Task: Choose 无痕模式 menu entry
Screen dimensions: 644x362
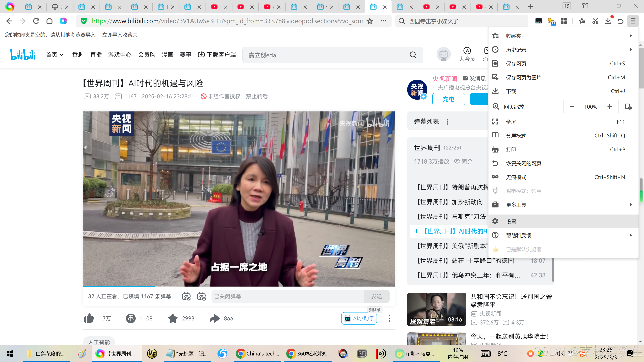Action: (x=516, y=177)
